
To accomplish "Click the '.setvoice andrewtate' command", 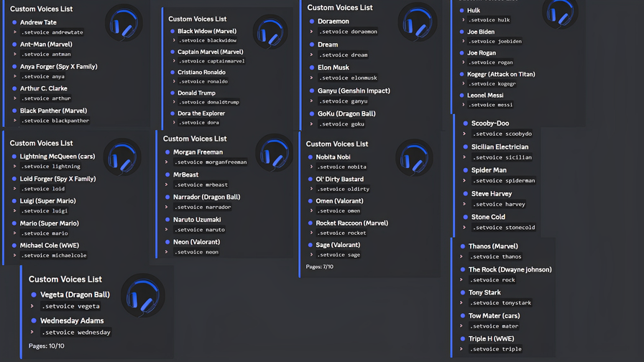I will point(52,32).
